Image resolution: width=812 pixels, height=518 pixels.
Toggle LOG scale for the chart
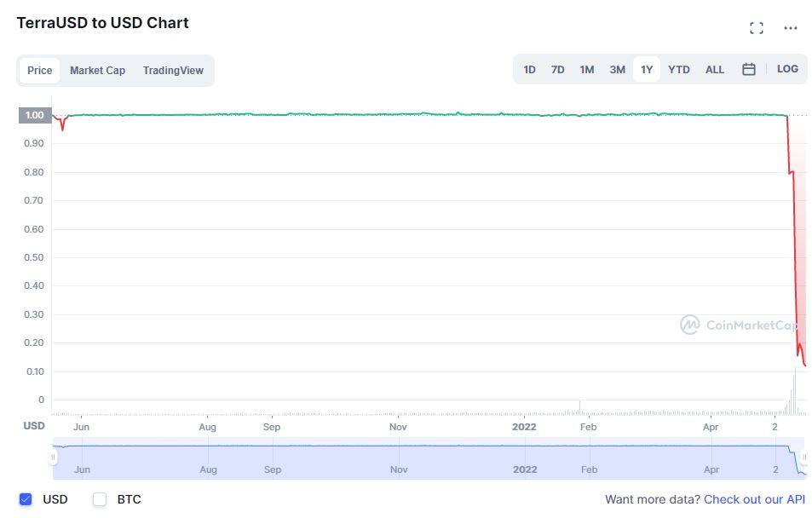click(x=787, y=69)
